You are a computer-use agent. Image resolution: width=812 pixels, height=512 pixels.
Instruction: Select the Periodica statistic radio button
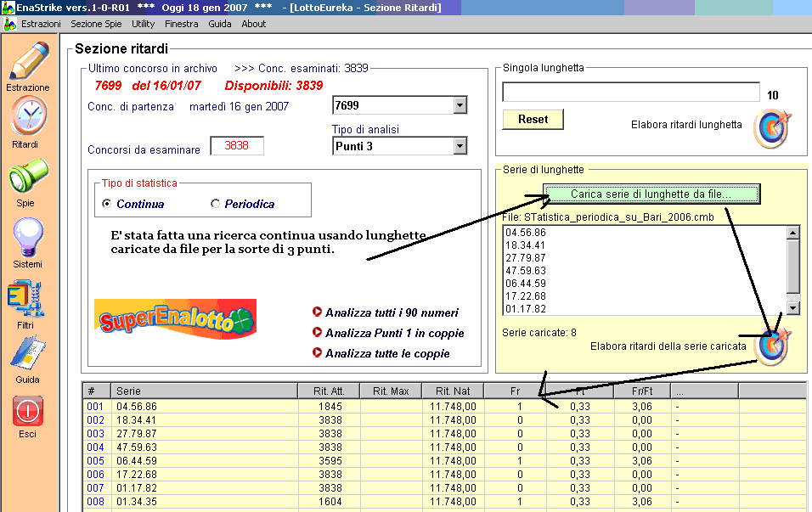pyautogui.click(x=215, y=204)
